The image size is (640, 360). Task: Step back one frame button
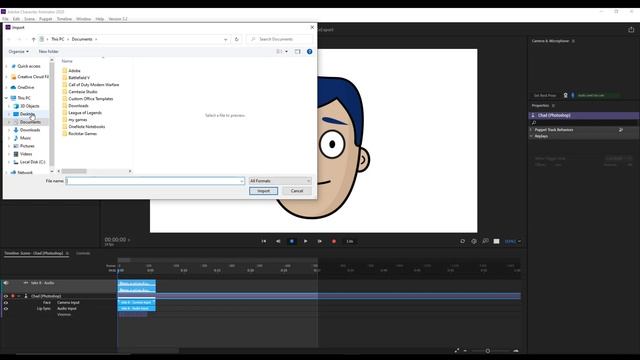point(278,241)
